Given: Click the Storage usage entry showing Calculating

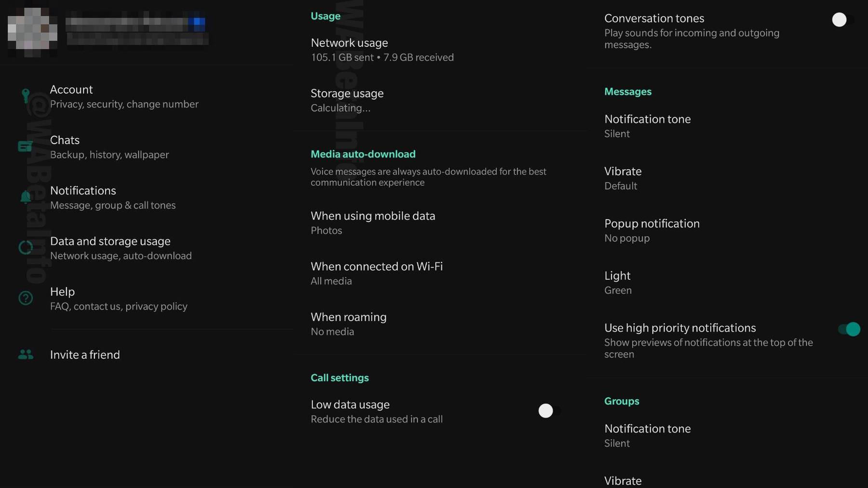Looking at the screenshot, I should point(347,100).
